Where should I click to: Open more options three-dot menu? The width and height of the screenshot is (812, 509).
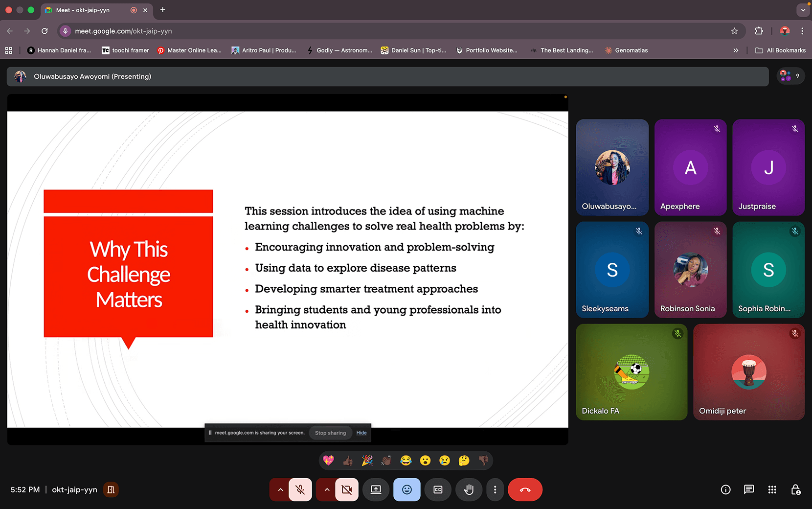495,489
